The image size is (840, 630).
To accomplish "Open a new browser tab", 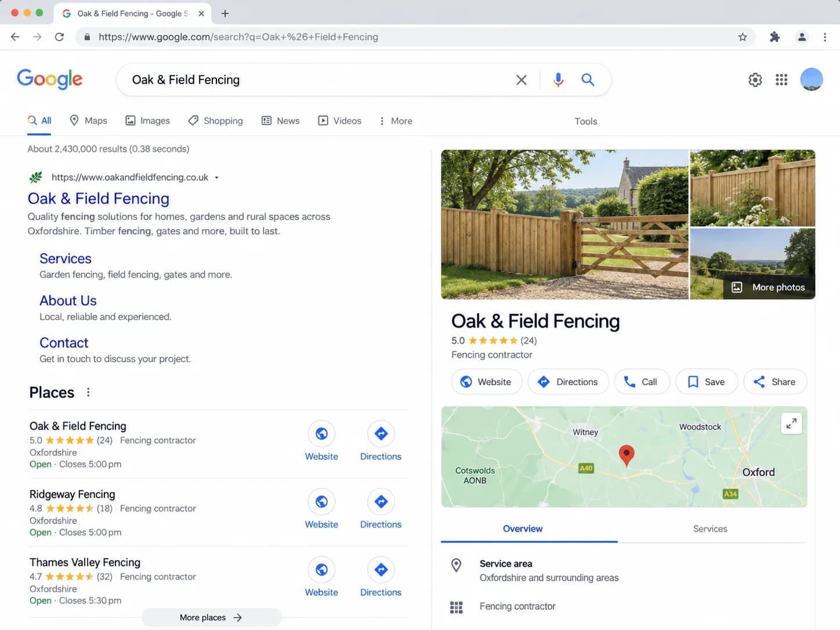I will click(x=225, y=13).
